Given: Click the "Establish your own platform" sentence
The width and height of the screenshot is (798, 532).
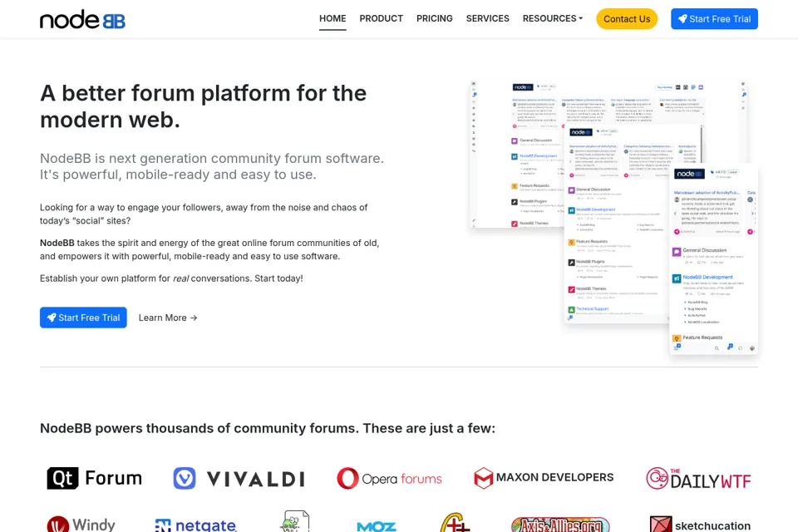Looking at the screenshot, I should click(171, 278).
